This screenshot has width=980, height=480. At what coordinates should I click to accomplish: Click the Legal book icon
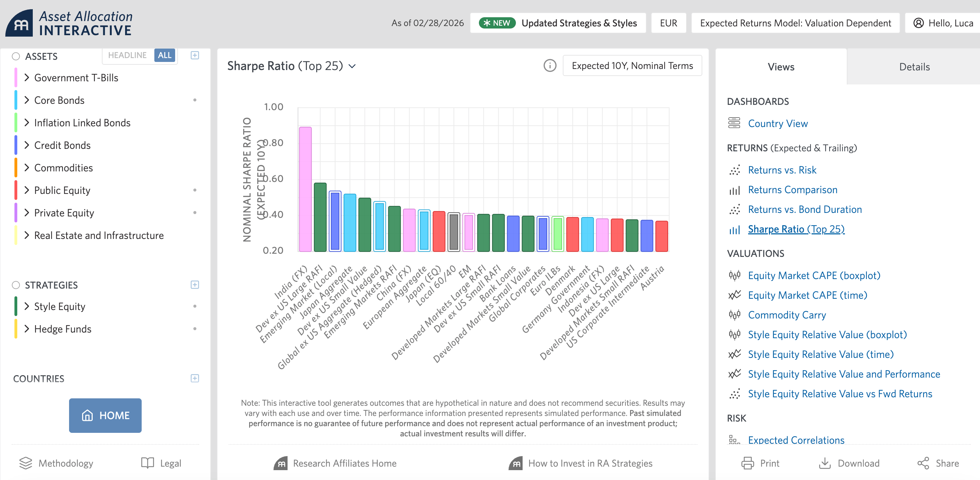[x=148, y=463]
